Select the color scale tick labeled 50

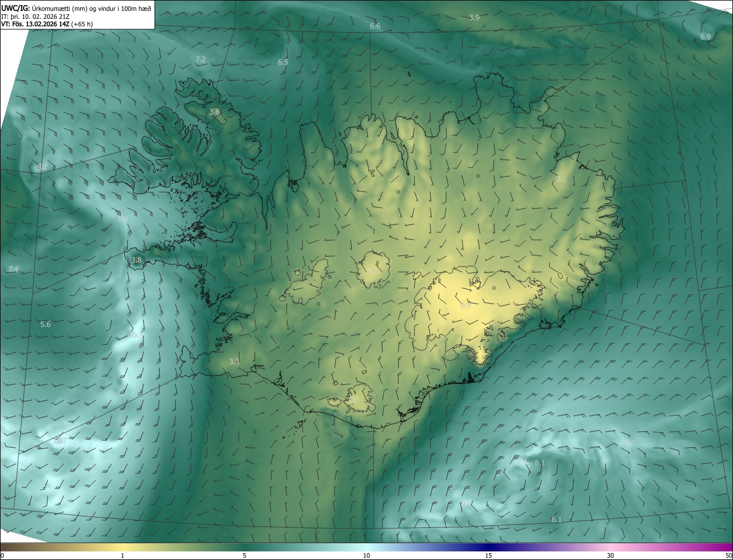[728, 555]
